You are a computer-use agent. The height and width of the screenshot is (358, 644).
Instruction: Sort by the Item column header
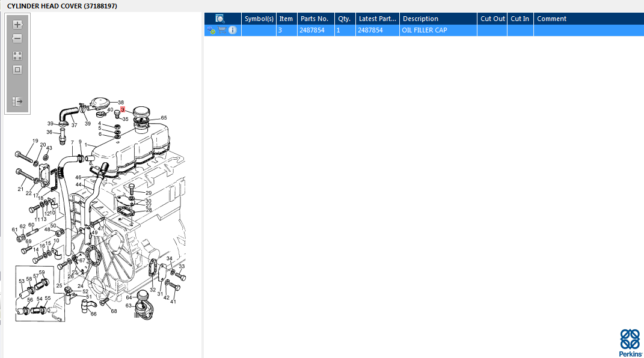click(286, 19)
